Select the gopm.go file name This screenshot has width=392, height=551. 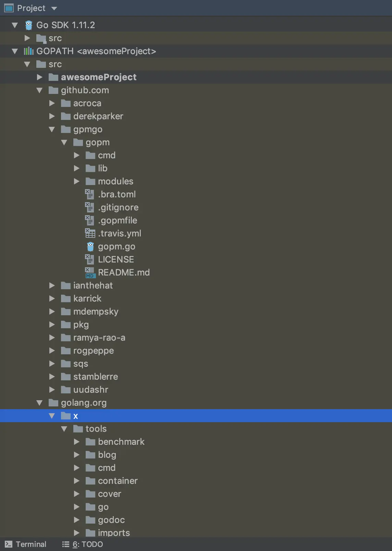117,247
